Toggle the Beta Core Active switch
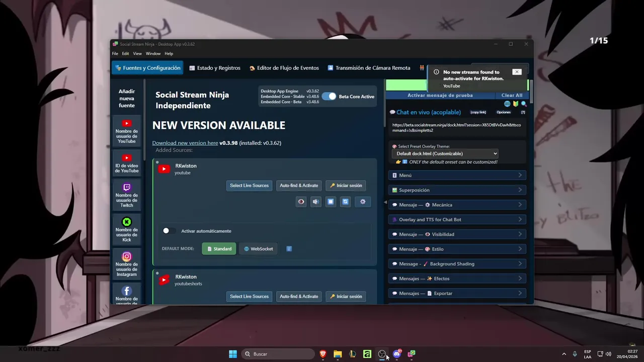 click(x=329, y=97)
